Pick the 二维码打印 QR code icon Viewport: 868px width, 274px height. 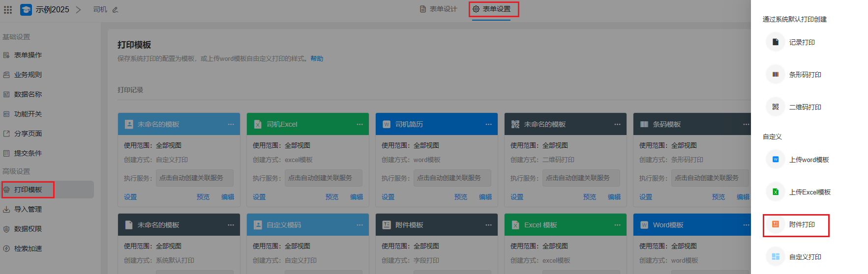pyautogui.click(x=775, y=107)
